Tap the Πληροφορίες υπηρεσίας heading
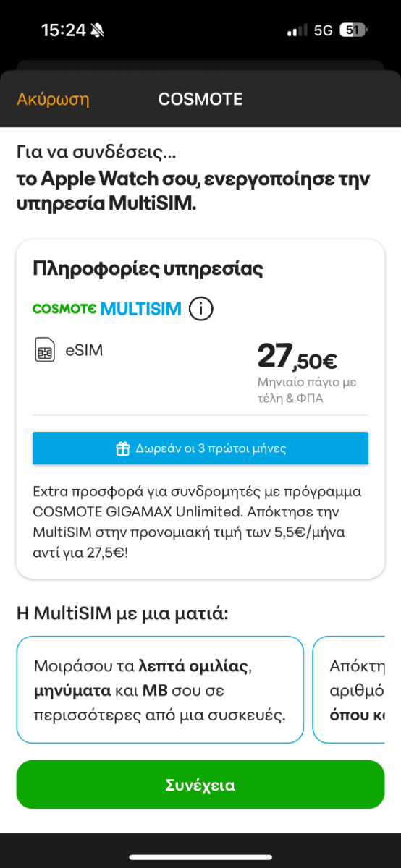Screen dimensions: 401x868 148,269
